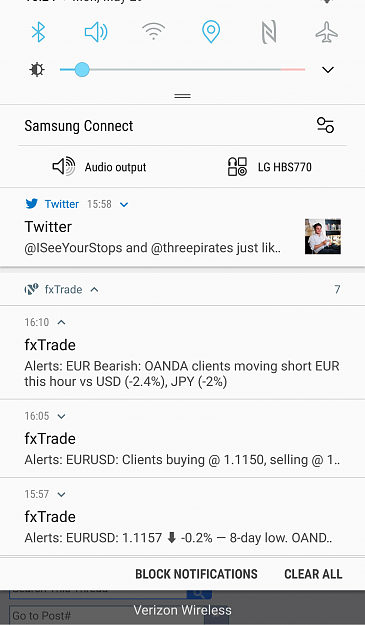Enable Airplane mode icon
The image size is (365, 625).
pyautogui.click(x=327, y=32)
